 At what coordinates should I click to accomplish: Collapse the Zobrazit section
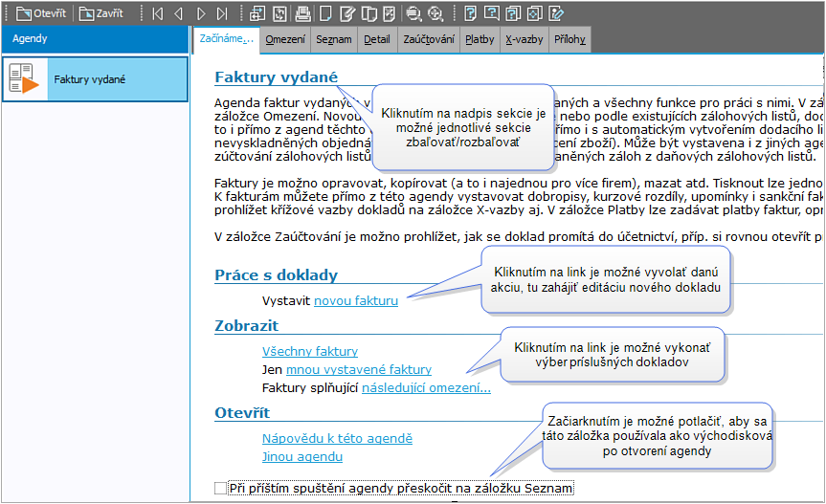(247, 326)
